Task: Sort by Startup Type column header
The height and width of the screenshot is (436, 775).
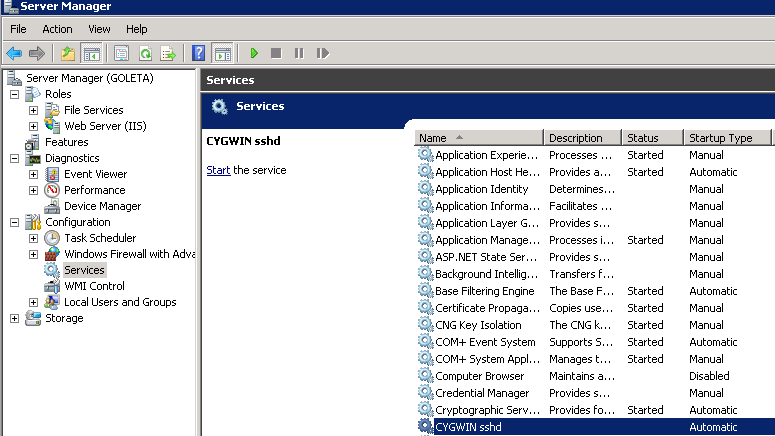Action: tap(728, 138)
